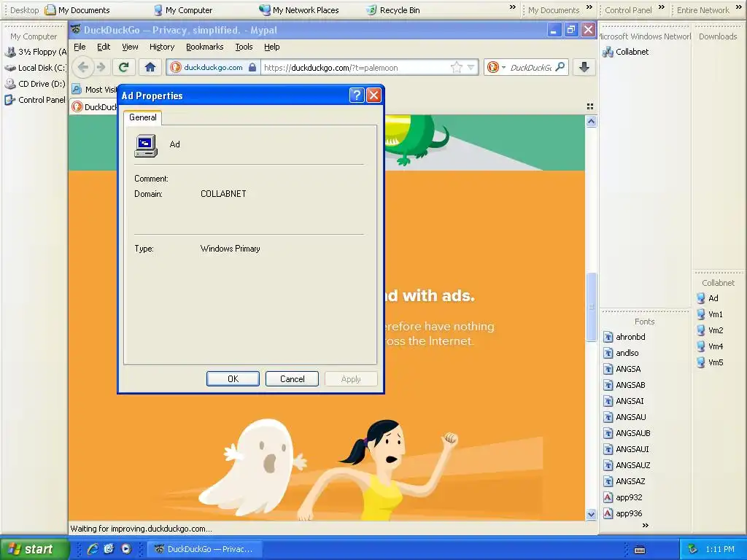Click the 1:11 PM system clock
The width and height of the screenshot is (747, 560).
720,549
